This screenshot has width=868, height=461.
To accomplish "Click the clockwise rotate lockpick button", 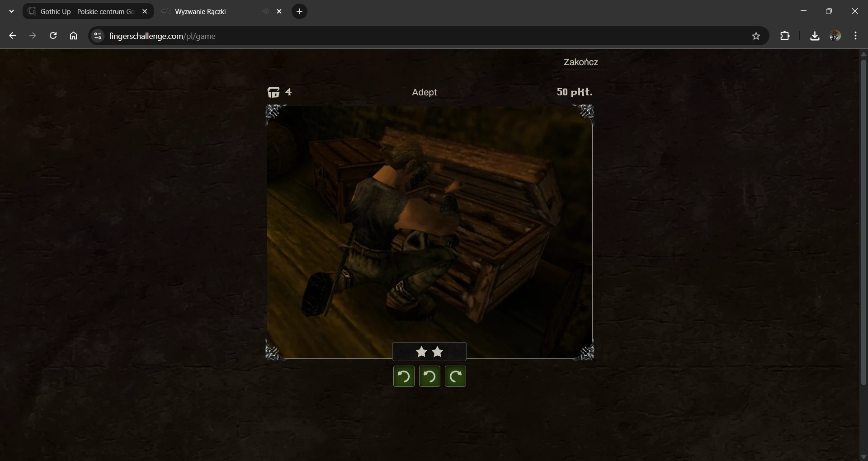I will [x=455, y=376].
